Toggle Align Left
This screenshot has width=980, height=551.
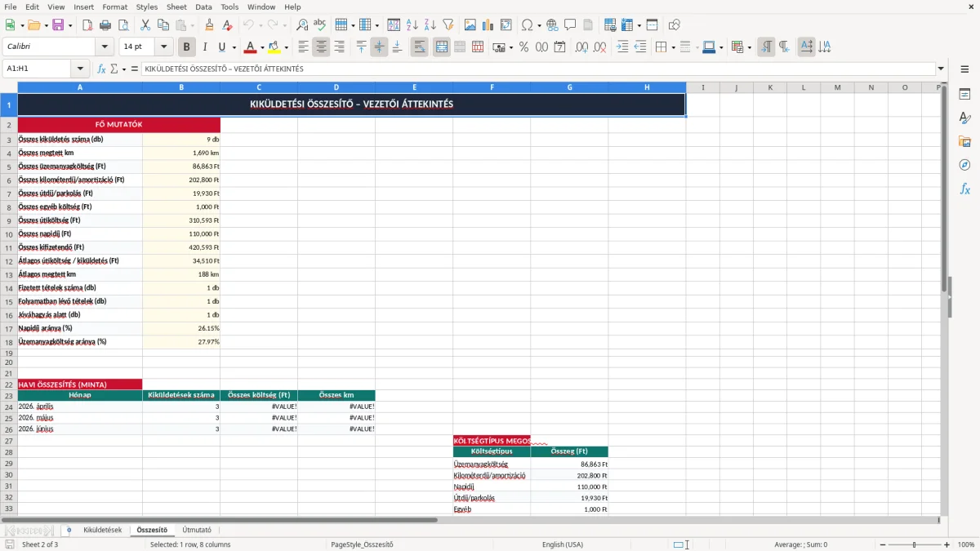pyautogui.click(x=303, y=47)
